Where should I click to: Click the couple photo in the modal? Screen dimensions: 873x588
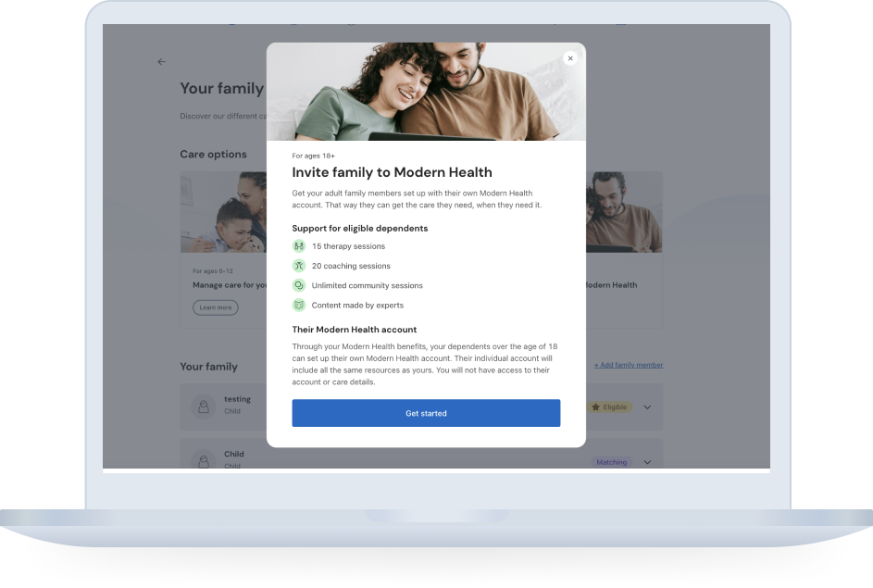coord(426,92)
